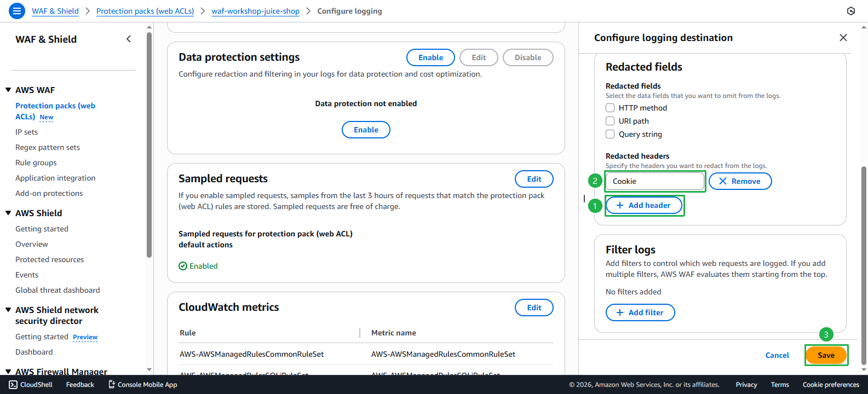This screenshot has width=868, height=394.
Task: Open Global threat dashboard in sidebar
Action: point(58,290)
